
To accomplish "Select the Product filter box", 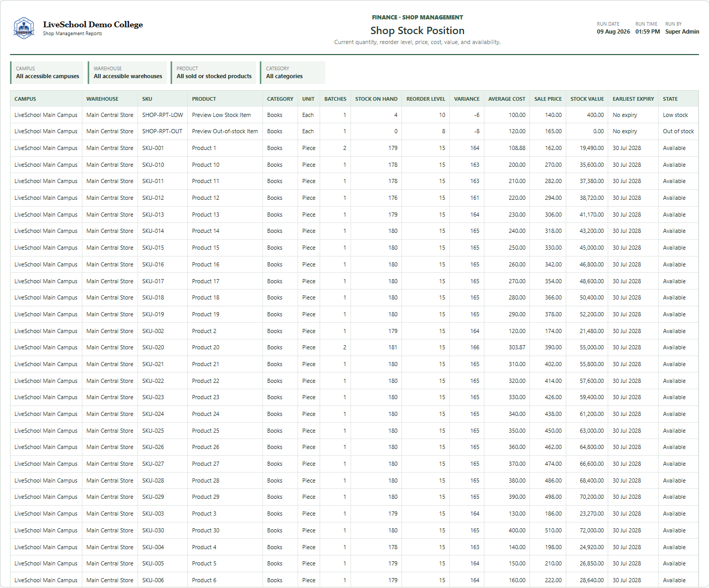I will click(x=214, y=72).
